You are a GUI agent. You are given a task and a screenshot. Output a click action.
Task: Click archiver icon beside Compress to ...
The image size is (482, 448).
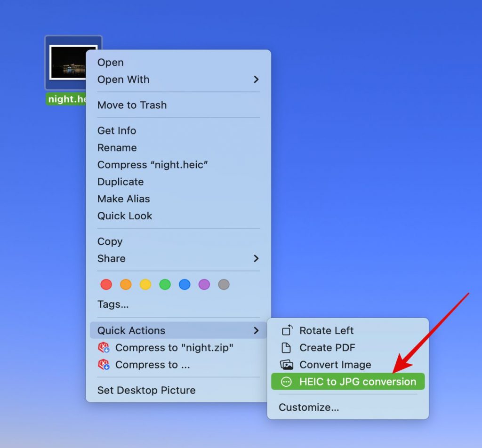point(103,365)
